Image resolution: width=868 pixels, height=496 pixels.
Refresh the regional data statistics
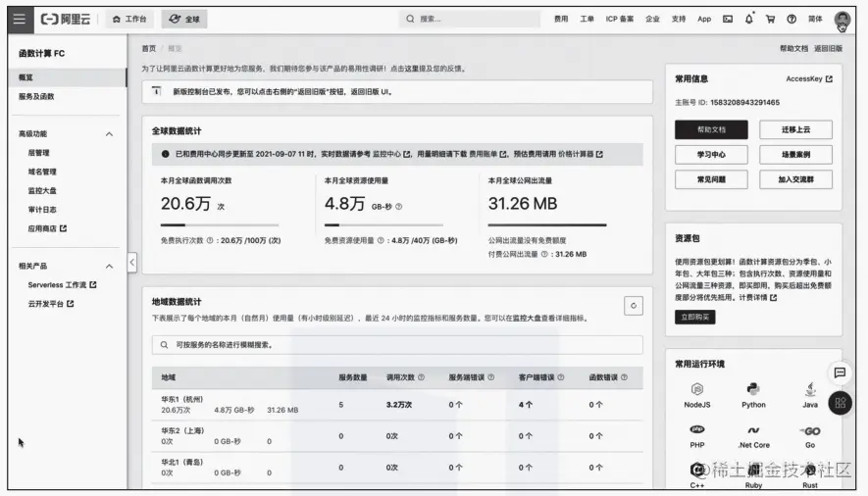[634, 305]
